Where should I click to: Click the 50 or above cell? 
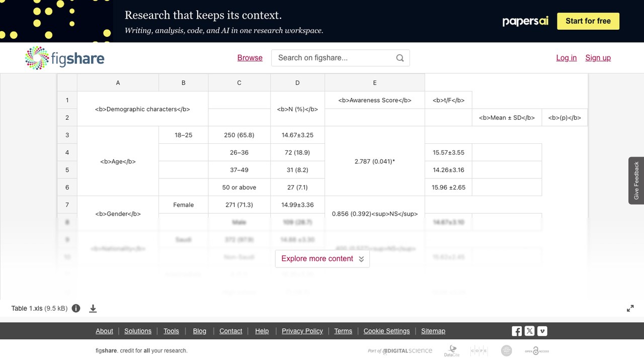pyautogui.click(x=239, y=188)
